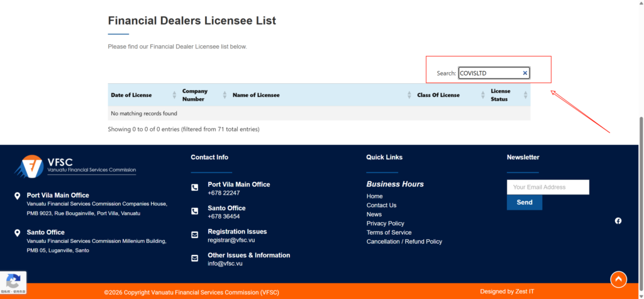Open Cancellation / Refund Policy link
644x299 pixels.
(x=404, y=242)
